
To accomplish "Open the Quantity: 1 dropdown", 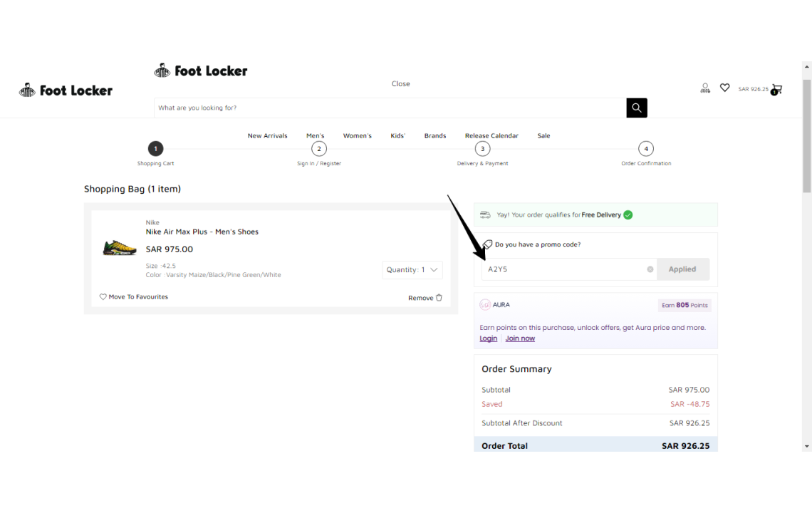I will [412, 270].
